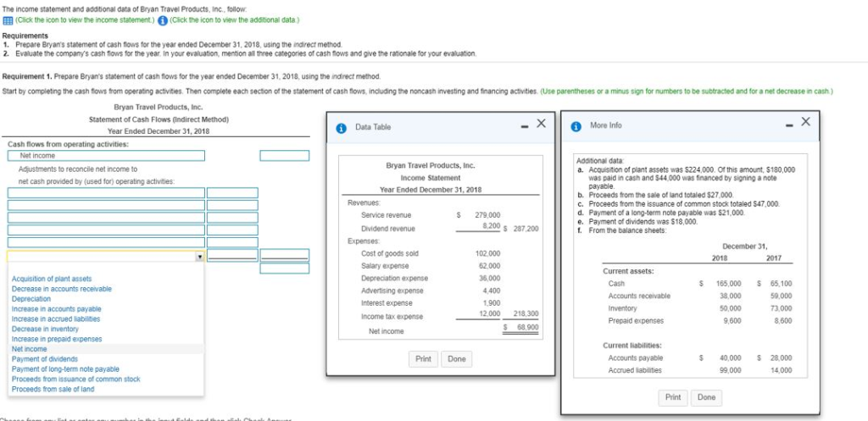Click the 2018 Cash balance 165,000

(729, 283)
